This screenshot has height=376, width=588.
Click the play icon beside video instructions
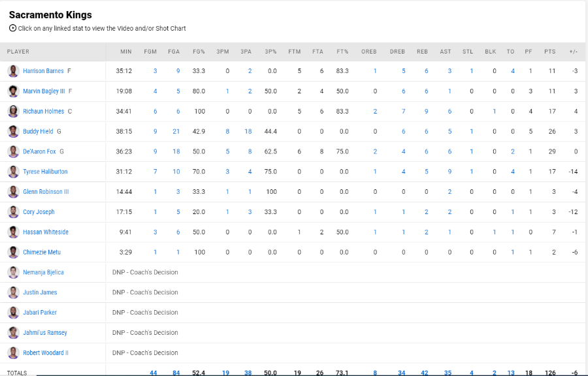13,28
